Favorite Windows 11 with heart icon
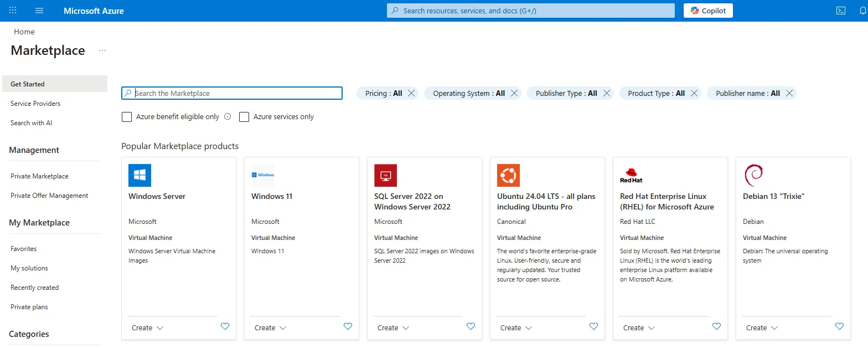Image resolution: width=868 pixels, height=348 pixels. pyautogui.click(x=348, y=326)
